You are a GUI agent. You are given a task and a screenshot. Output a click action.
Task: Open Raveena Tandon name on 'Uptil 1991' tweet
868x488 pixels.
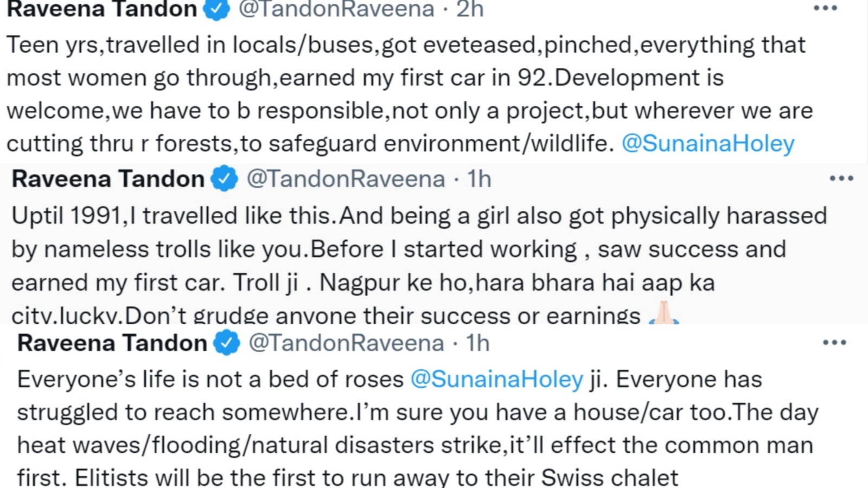tap(108, 179)
